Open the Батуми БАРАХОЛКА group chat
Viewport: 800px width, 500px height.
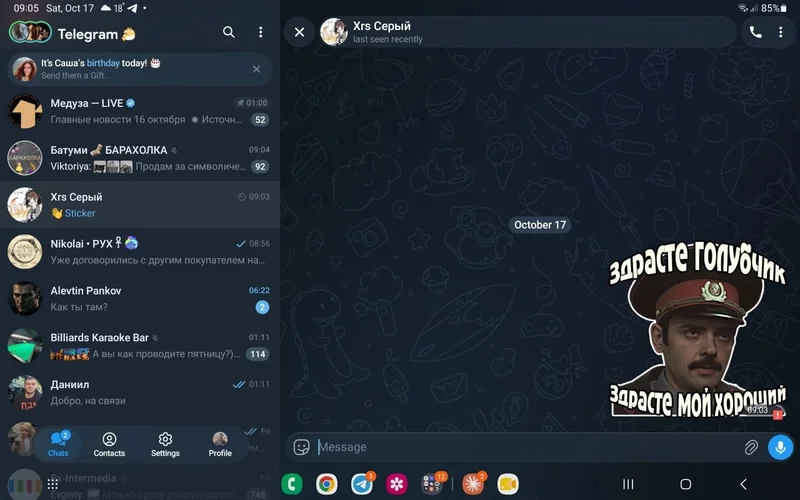point(140,158)
